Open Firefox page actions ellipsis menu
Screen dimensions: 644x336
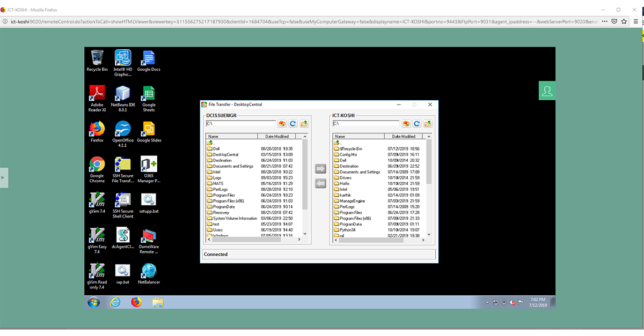pos(605,21)
